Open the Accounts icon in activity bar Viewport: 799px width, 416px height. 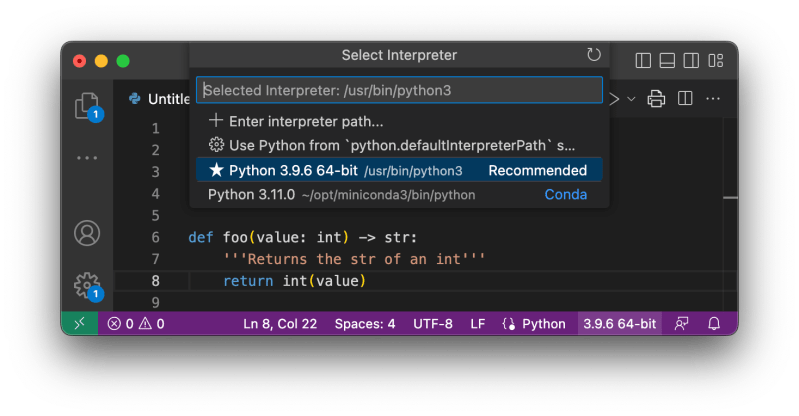[x=87, y=233]
